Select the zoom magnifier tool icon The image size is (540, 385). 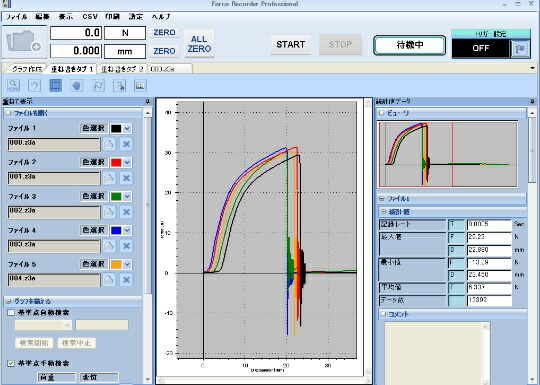tap(14, 85)
